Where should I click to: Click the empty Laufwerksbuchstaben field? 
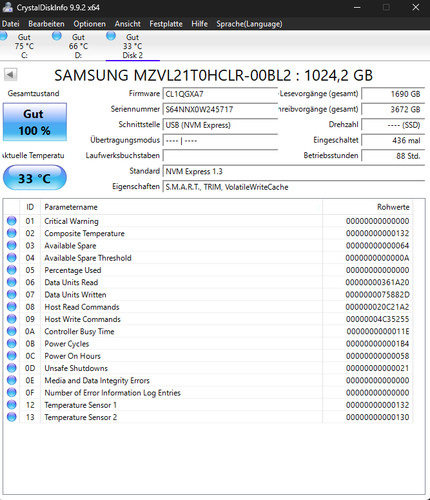pos(220,156)
